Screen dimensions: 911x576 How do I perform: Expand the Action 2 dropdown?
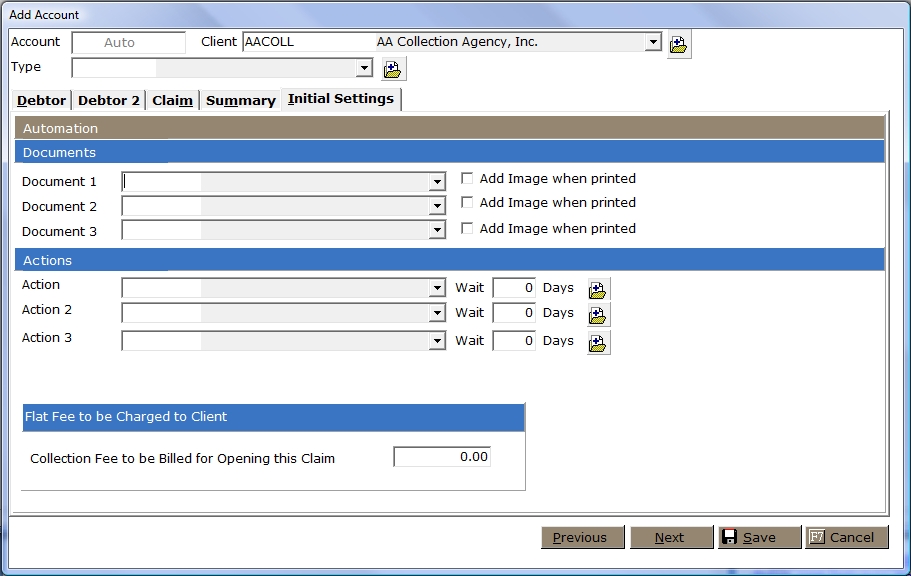(x=437, y=313)
